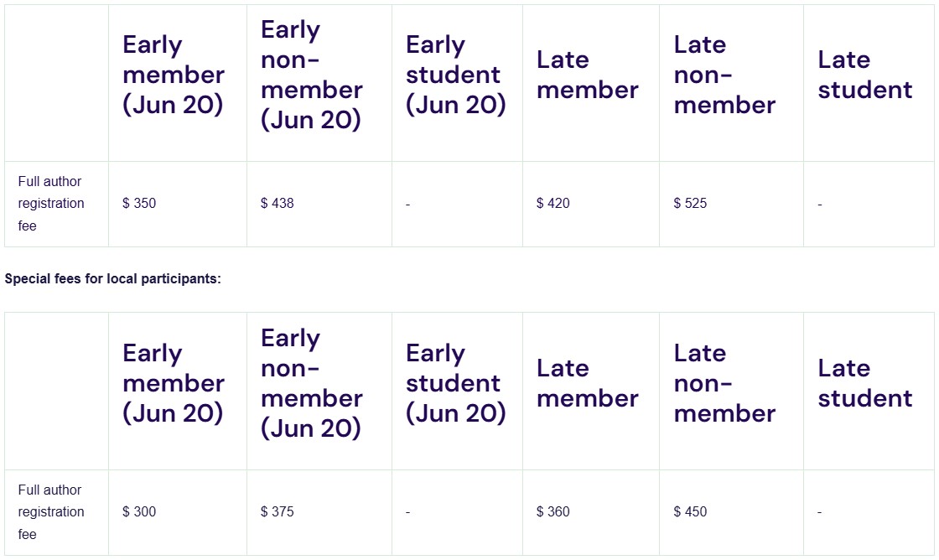The height and width of the screenshot is (560, 939).
Task: Select the $ 525 late non-member fee
Action: tap(691, 204)
